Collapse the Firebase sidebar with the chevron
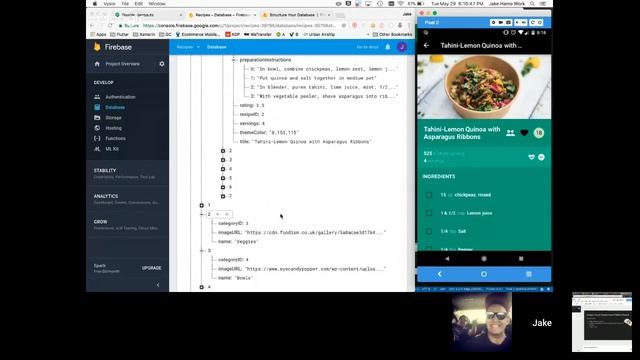 click(158, 285)
